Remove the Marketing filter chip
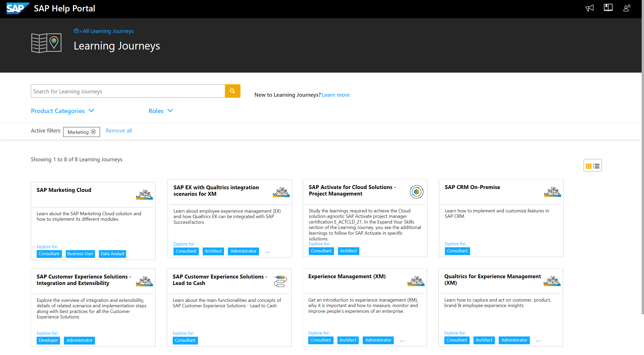Screen dimensions: 644x355 click(93, 132)
